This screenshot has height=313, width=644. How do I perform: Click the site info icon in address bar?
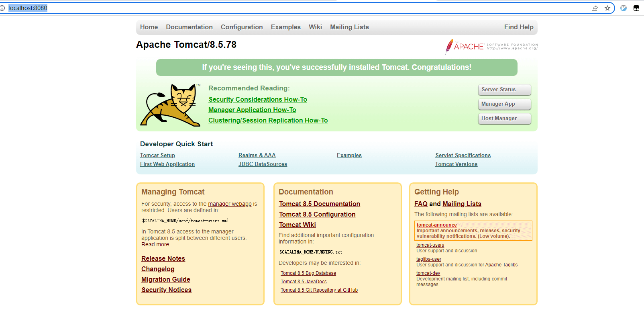coord(2,8)
